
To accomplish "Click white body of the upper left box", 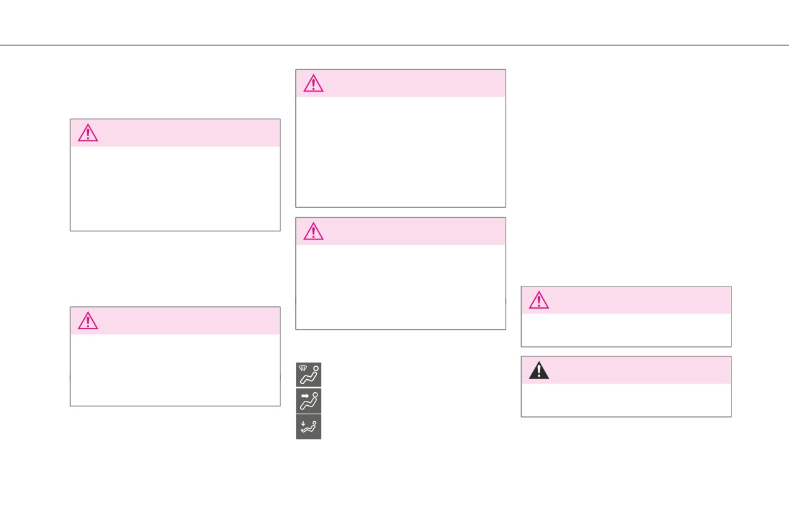I will tap(175, 189).
